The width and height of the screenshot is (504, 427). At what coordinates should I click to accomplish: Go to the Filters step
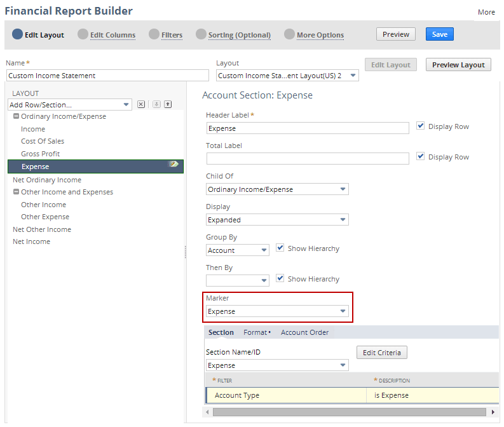point(172,35)
